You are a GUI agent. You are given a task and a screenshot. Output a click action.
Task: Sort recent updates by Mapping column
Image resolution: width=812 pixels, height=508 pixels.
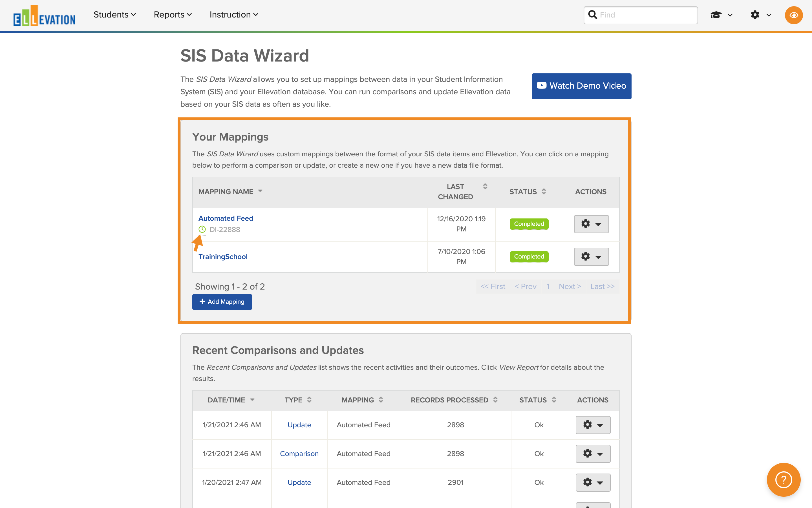362,400
